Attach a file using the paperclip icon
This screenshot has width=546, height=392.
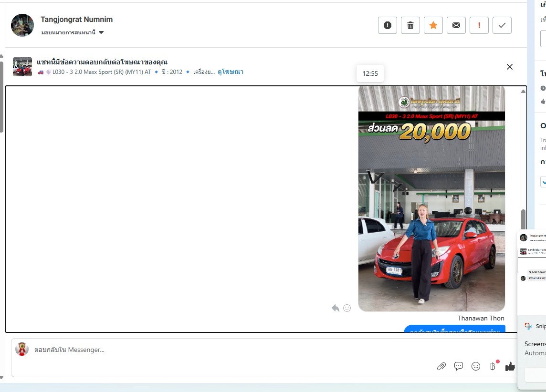pos(441,366)
